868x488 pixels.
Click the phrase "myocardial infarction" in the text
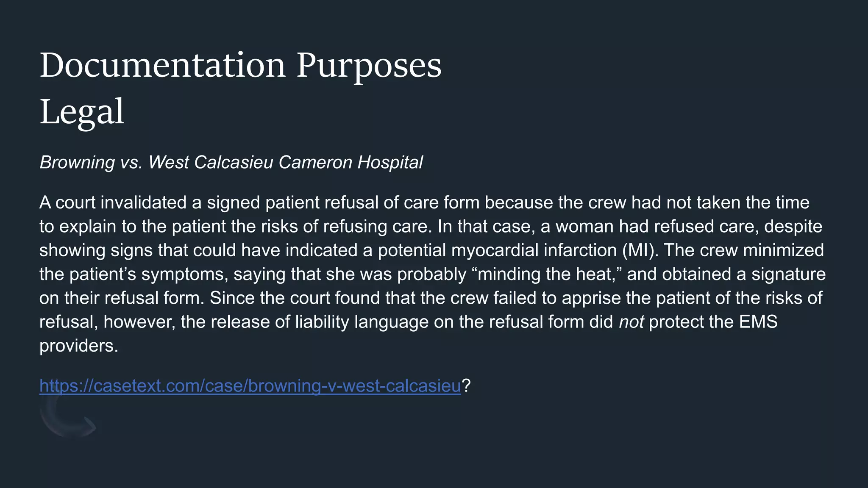pos(534,250)
